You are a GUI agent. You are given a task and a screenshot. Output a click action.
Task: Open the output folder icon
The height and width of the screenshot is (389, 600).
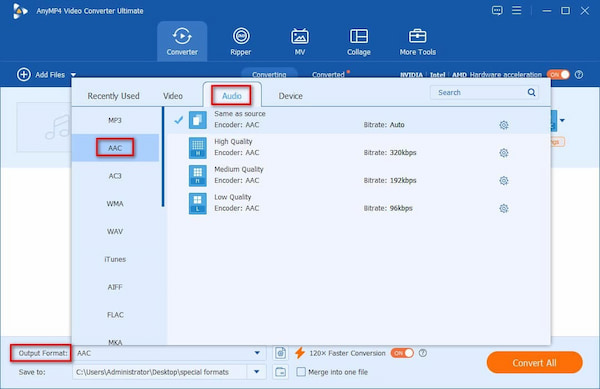280,372
